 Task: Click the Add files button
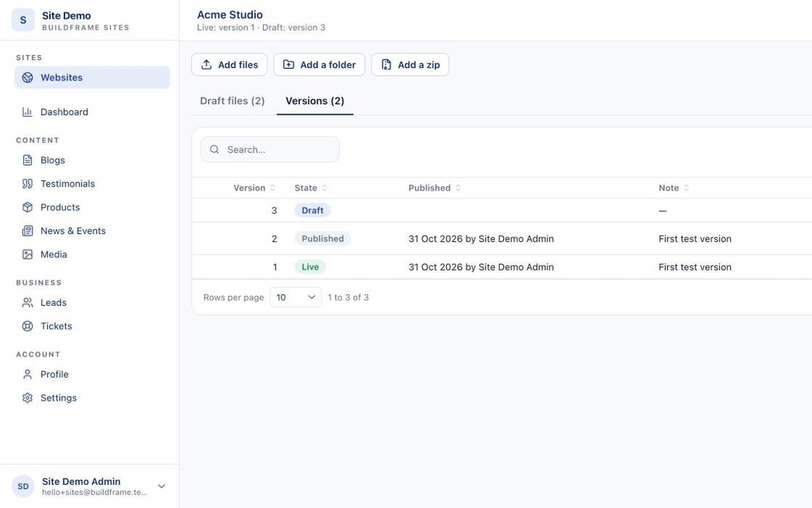[x=230, y=64]
